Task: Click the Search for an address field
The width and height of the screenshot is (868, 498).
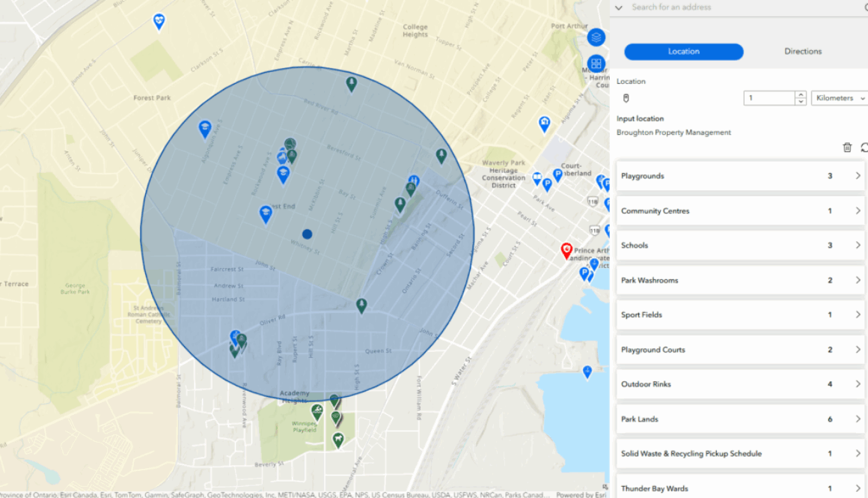Action: [x=733, y=7]
